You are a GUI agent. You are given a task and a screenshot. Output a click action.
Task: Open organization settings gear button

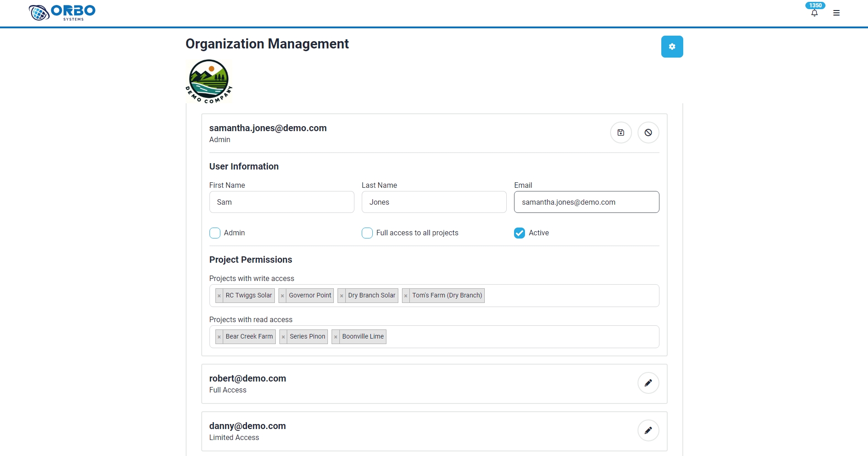(x=672, y=47)
